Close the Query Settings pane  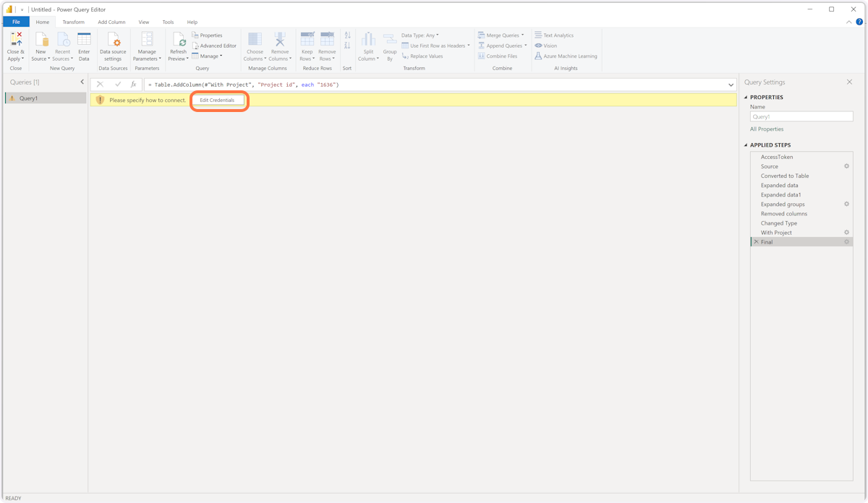(x=849, y=82)
